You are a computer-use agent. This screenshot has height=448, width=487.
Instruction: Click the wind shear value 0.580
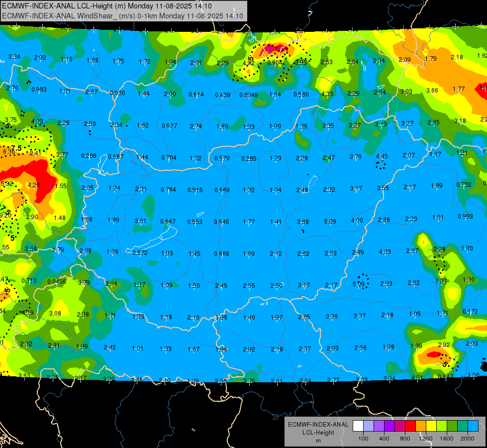coord(301,94)
